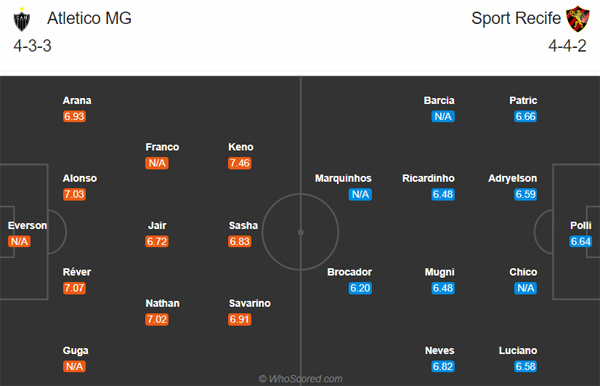The image size is (600, 386).
Task: Select Polli's 6.64 rating badge
Action: tap(580, 241)
